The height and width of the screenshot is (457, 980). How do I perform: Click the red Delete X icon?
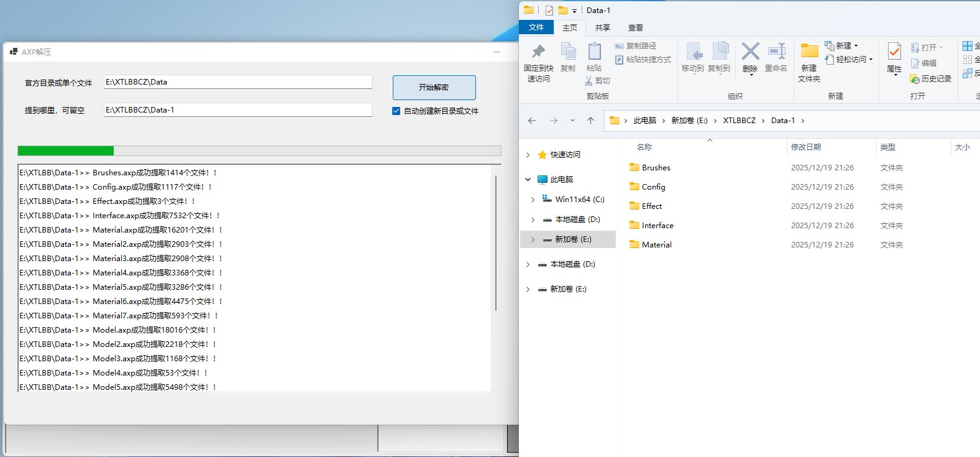pos(750,52)
